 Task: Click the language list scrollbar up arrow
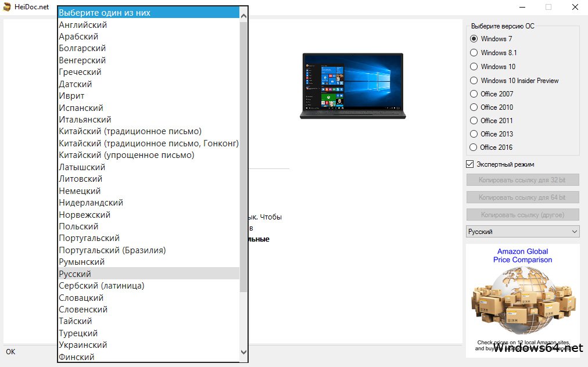[244, 15]
